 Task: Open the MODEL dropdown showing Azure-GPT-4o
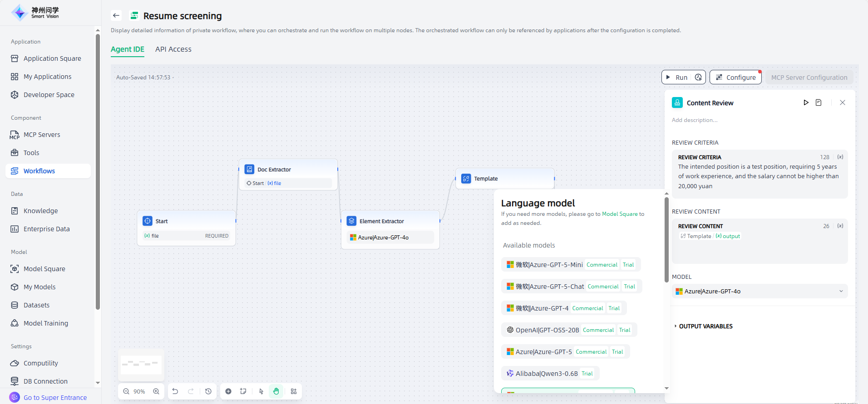click(759, 291)
